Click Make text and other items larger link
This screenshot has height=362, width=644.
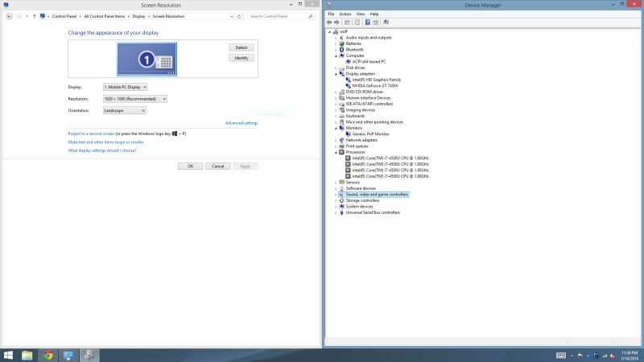[106, 142]
